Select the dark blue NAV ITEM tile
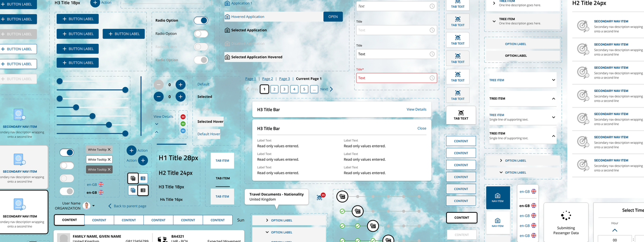This screenshot has width=644, height=242. point(498,198)
